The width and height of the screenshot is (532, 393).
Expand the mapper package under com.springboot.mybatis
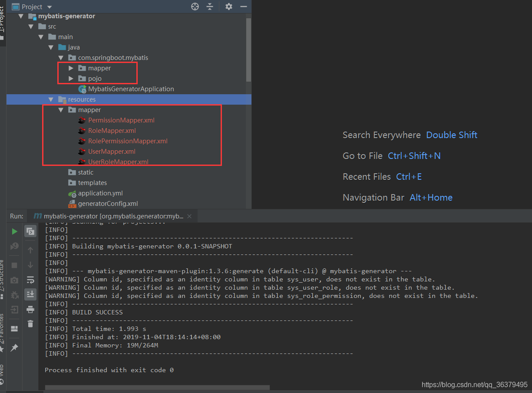point(71,68)
